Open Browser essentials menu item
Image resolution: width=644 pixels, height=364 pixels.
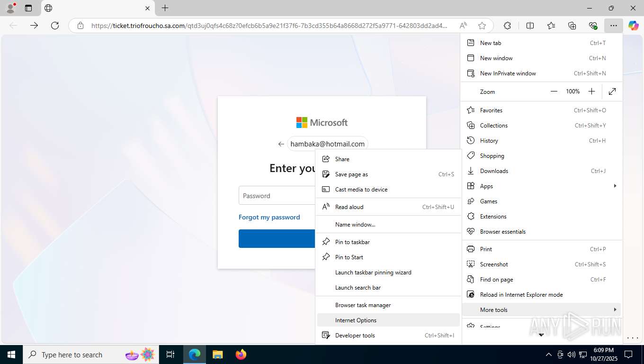click(x=541, y=231)
